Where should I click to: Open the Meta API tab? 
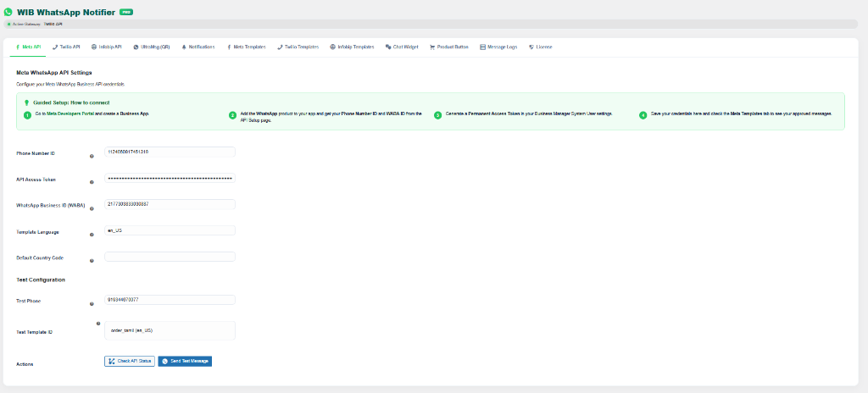click(28, 47)
